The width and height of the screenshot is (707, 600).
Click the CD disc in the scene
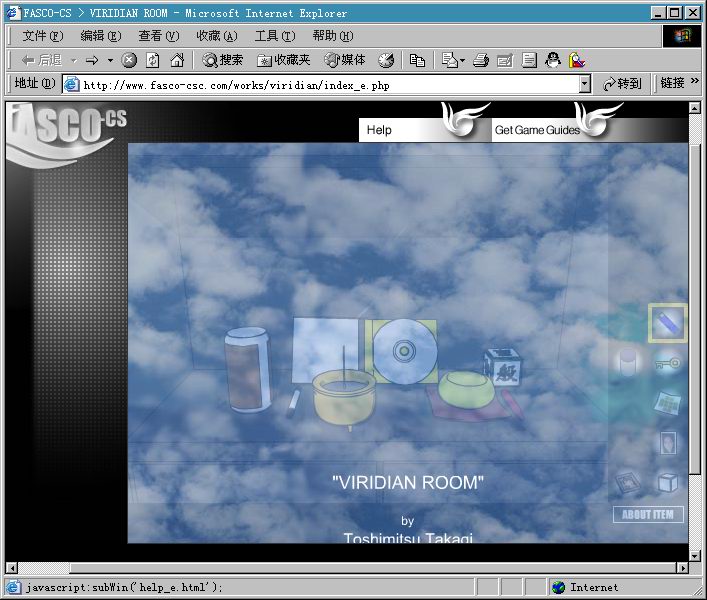[x=404, y=351]
